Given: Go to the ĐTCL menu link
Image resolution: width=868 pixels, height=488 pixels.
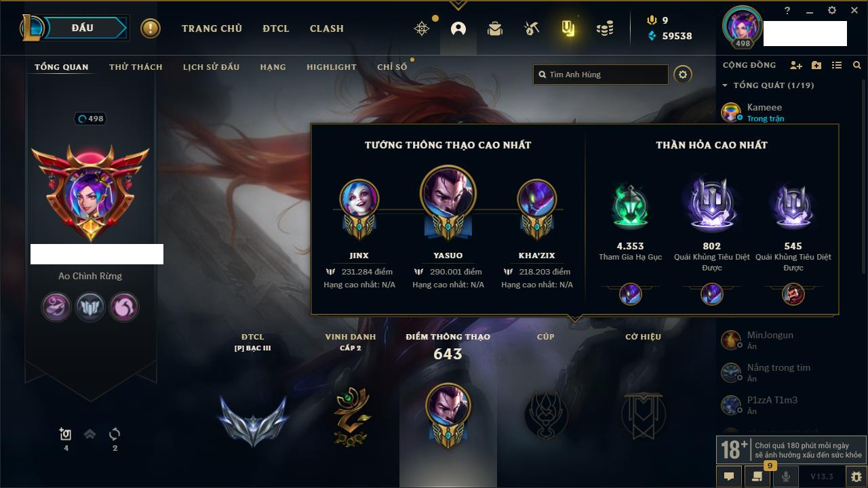Looking at the screenshot, I should pyautogui.click(x=276, y=28).
